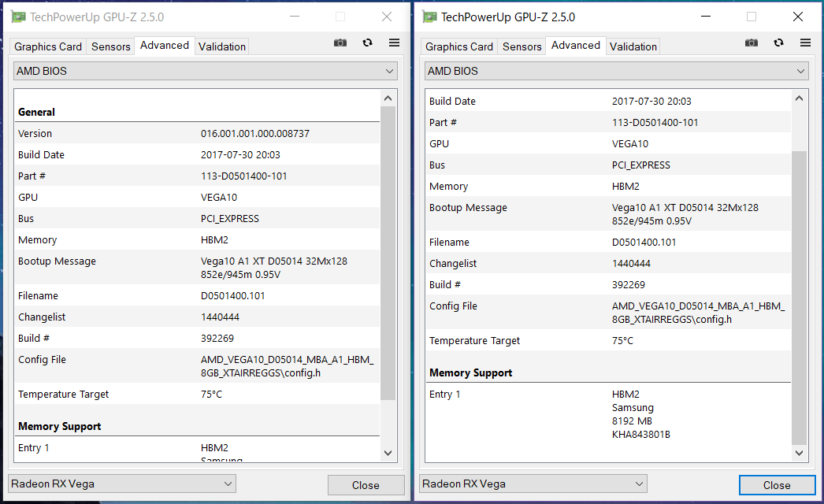Click the scrollbar thumb in left window
The image size is (824, 504).
point(388,254)
